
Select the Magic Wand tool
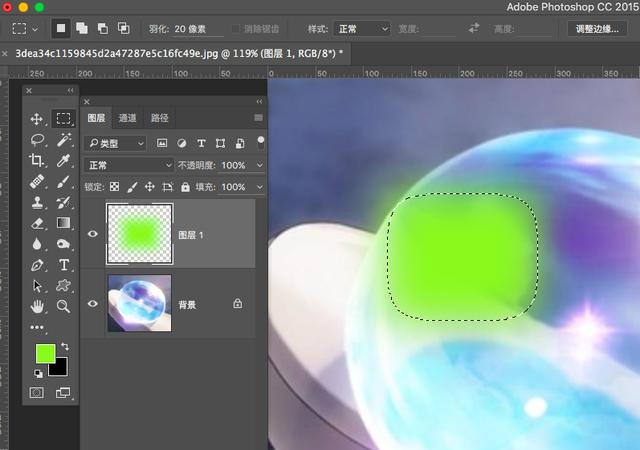pos(64,140)
